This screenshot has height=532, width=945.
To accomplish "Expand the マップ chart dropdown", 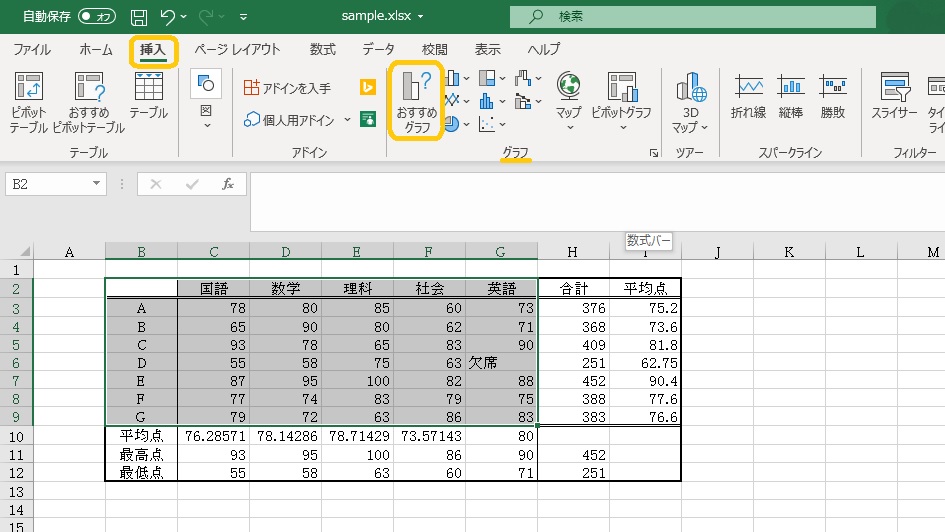I will [568, 127].
